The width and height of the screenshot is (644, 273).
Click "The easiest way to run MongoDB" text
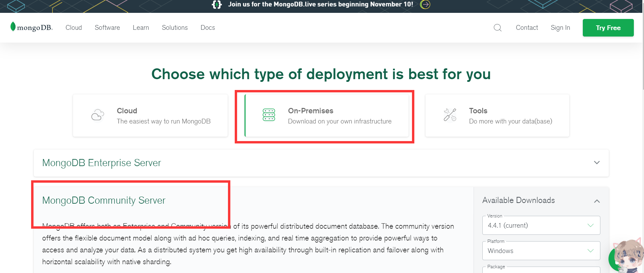pyautogui.click(x=164, y=121)
